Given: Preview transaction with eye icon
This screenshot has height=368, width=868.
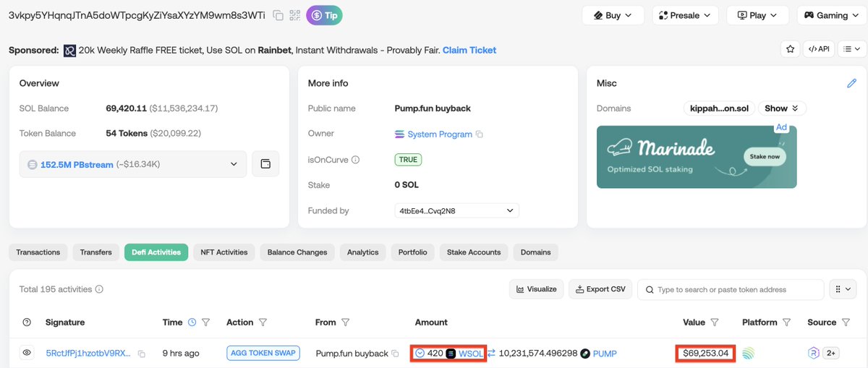Looking at the screenshot, I should pyautogui.click(x=27, y=354).
